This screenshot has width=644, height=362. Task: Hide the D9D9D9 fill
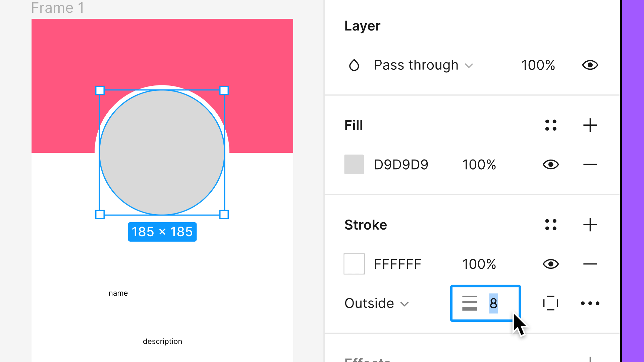[x=550, y=164]
